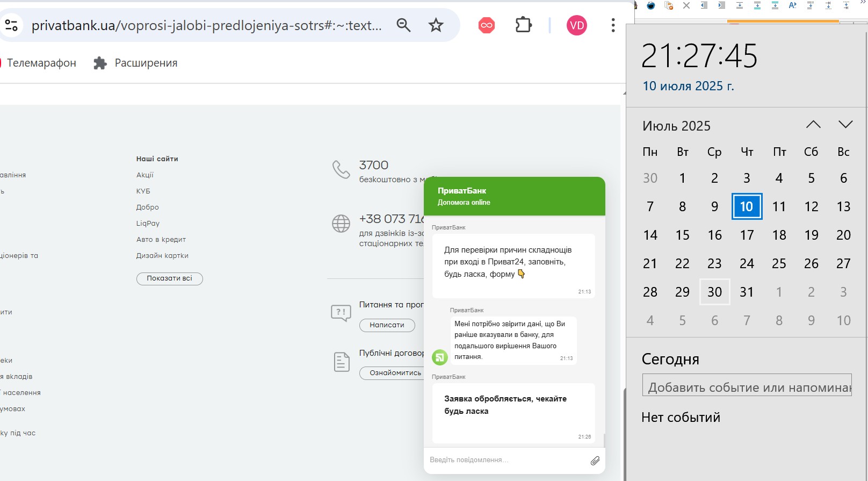Click the Показати всі button

(x=170, y=278)
